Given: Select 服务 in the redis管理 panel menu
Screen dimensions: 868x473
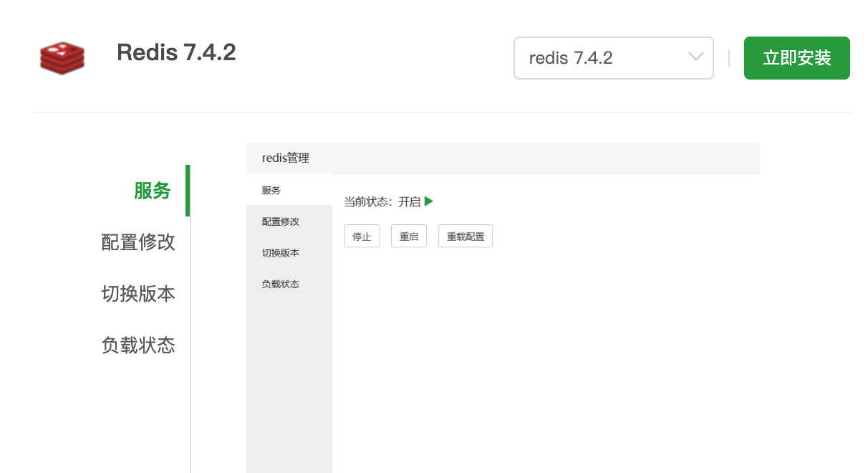Looking at the screenshot, I should (x=289, y=190).
